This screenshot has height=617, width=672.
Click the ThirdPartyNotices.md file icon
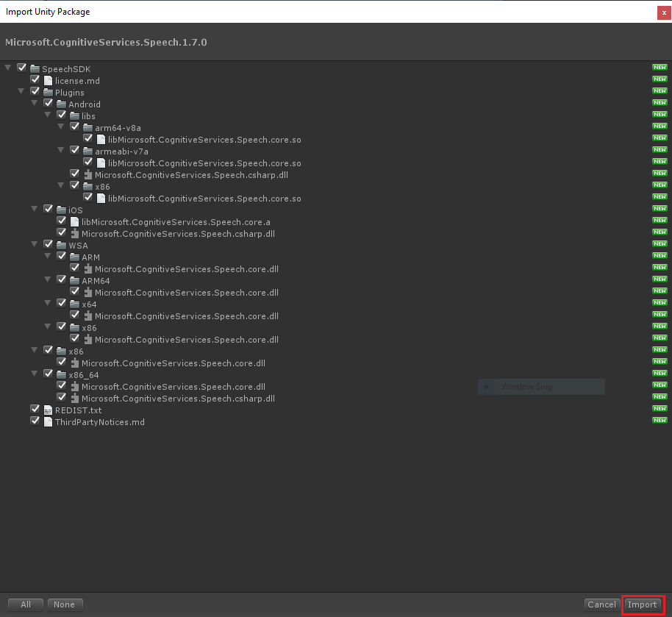[x=48, y=422]
